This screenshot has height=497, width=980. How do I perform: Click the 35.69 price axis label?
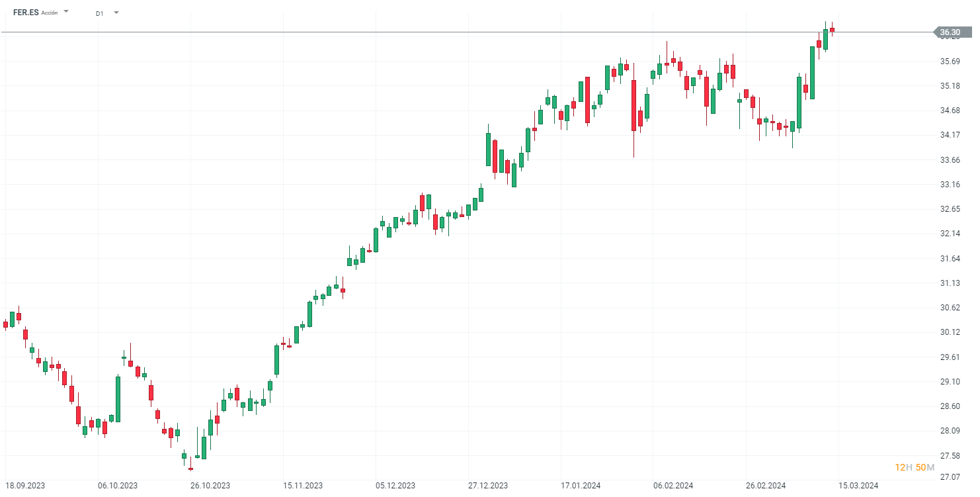coord(950,62)
